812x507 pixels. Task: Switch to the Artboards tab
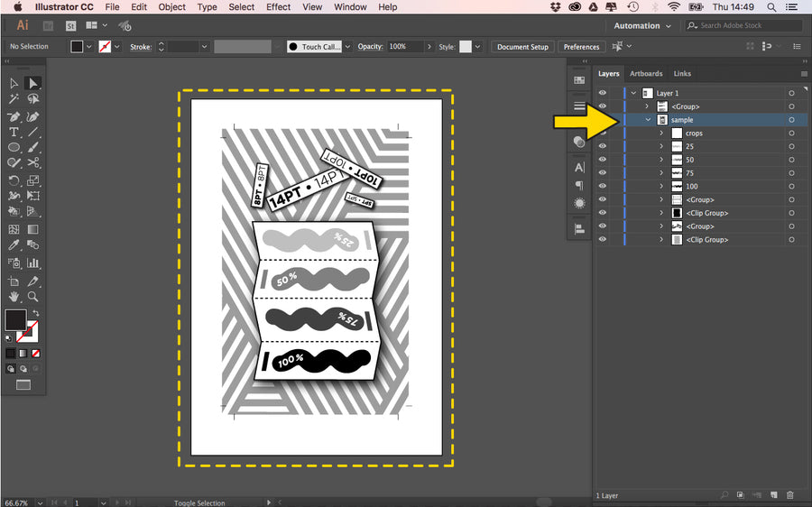(646, 74)
